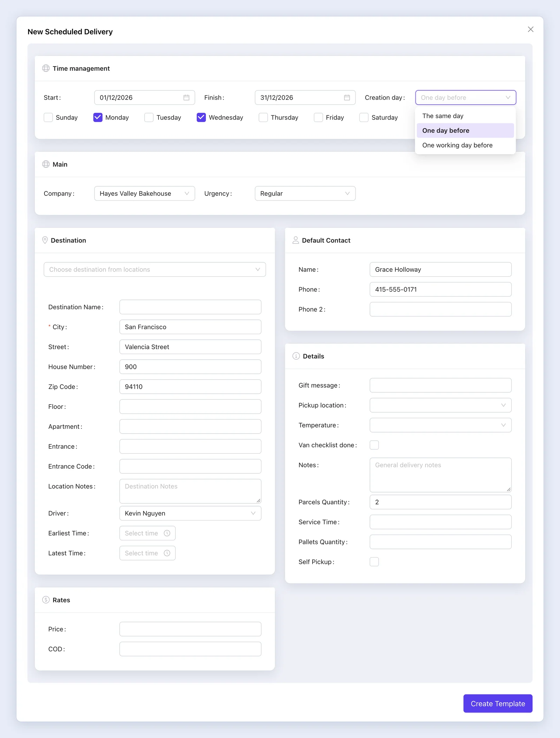Check the Saturday checkbox

pos(364,117)
